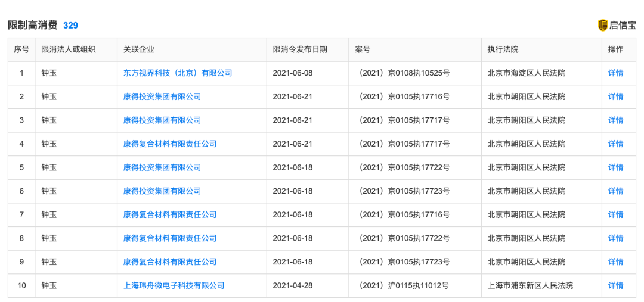Click the 启信宝 shield logo icon
Image resolution: width=644 pixels, height=302 pixels.
(602, 26)
